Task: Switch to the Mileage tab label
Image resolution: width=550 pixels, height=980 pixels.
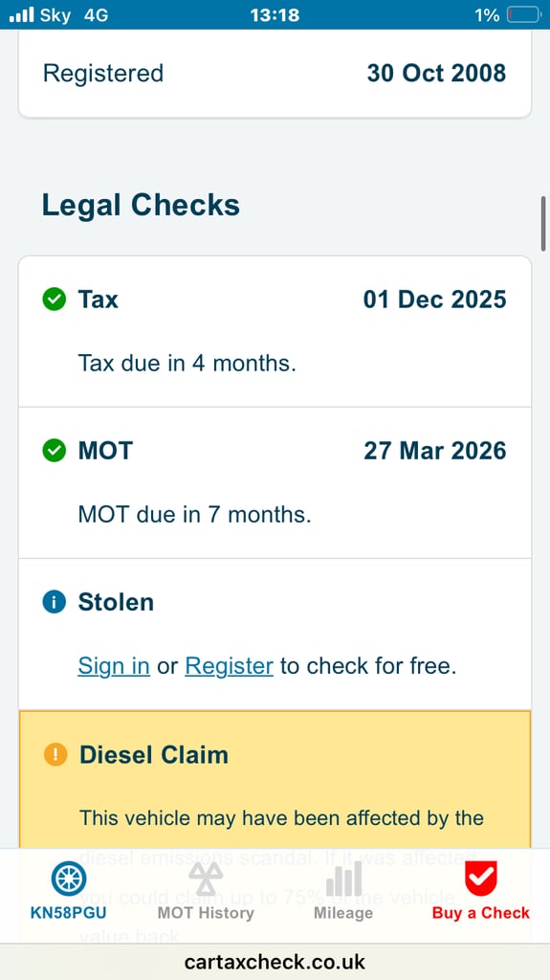Action: [x=343, y=913]
